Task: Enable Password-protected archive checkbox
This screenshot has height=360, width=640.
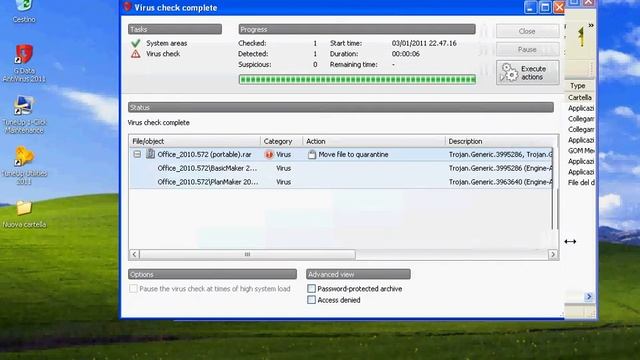Action: pyautogui.click(x=311, y=289)
